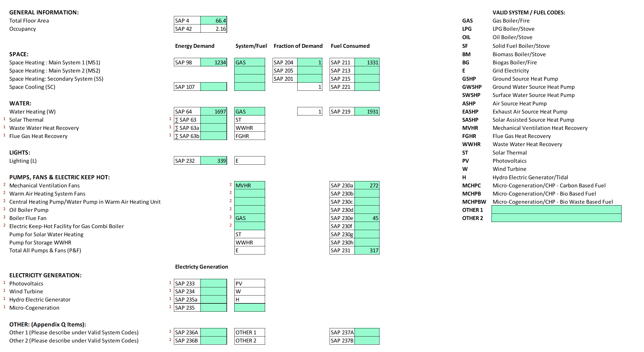The height and width of the screenshot is (352, 644).
Task: Select the SAP 98 energy demand cell 1234
Action: pos(213,62)
